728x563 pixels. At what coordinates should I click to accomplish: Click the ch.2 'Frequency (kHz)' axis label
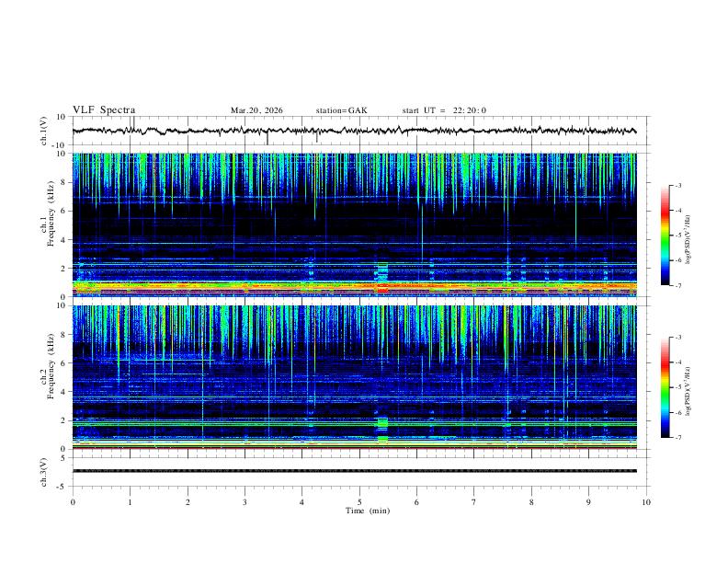(51, 365)
